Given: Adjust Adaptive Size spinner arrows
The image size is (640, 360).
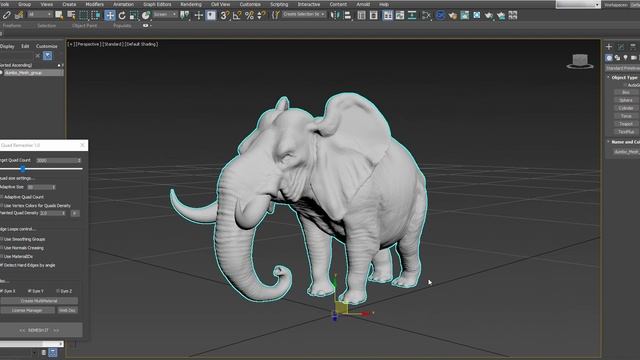Looking at the screenshot, I should pos(54,187).
